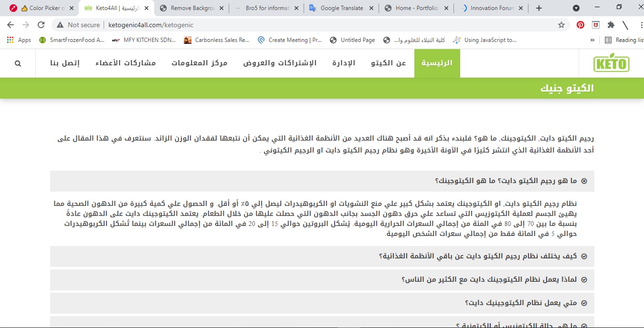Click the الكيتو جنيك page heading
644x328 pixels.
[567, 88]
